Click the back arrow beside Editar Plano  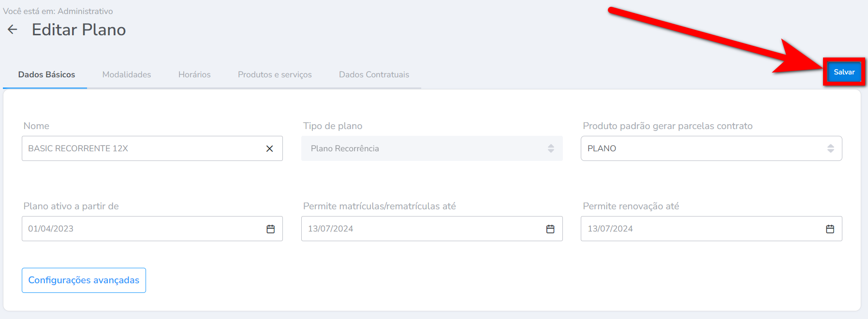pos(13,29)
